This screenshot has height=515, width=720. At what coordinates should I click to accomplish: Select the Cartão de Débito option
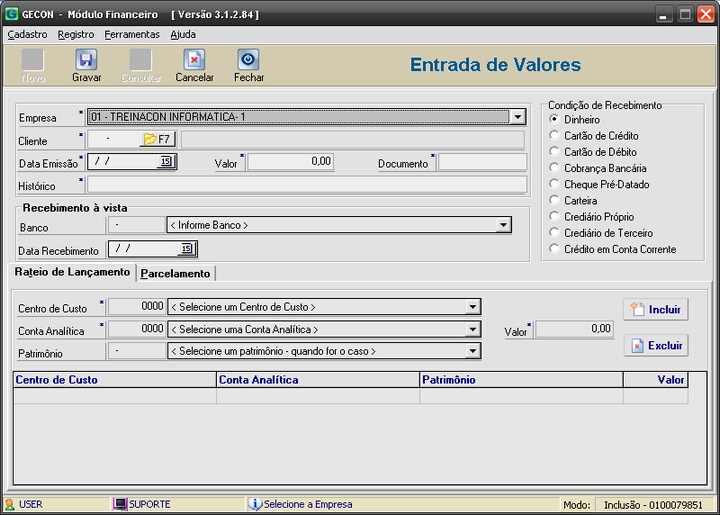coord(554,151)
